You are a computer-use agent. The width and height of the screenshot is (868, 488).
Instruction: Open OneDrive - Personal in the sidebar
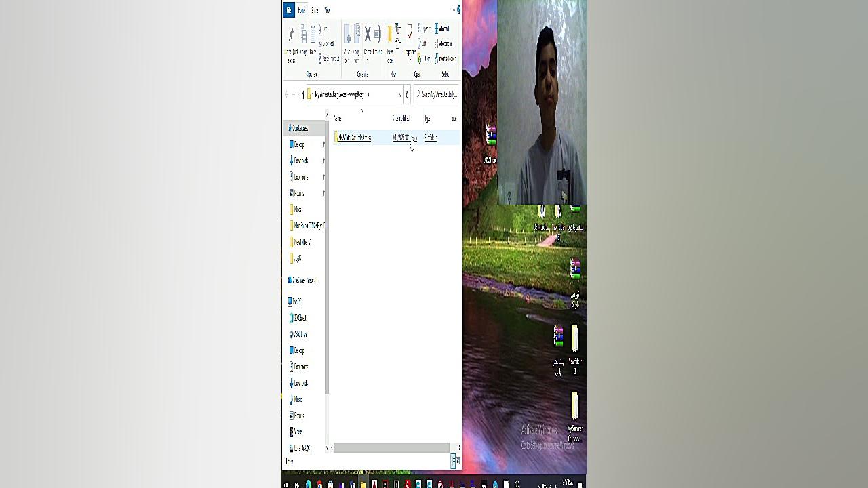(301, 280)
